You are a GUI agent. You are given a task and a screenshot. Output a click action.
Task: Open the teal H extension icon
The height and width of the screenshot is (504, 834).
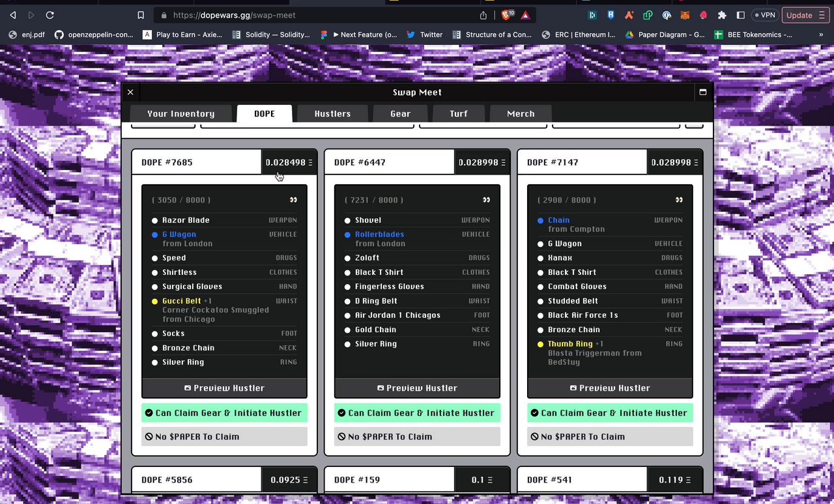click(593, 15)
